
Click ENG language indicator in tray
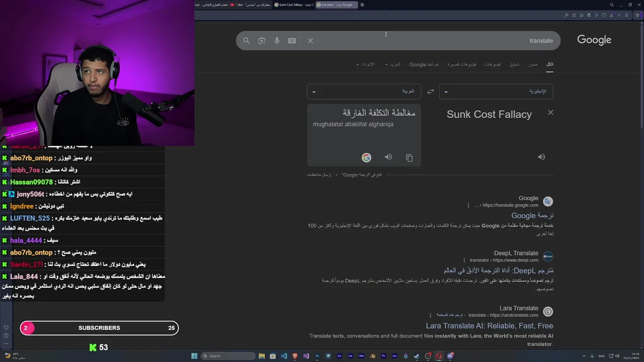click(602, 356)
